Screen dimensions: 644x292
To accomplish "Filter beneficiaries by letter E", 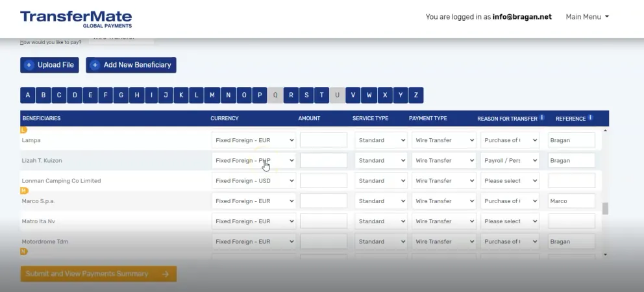I will point(90,95).
